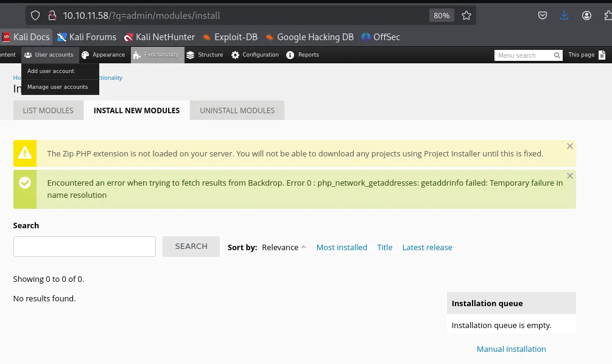Screen dimensions: 612x364
Task: Sort results by Relevance
Action: (284, 247)
